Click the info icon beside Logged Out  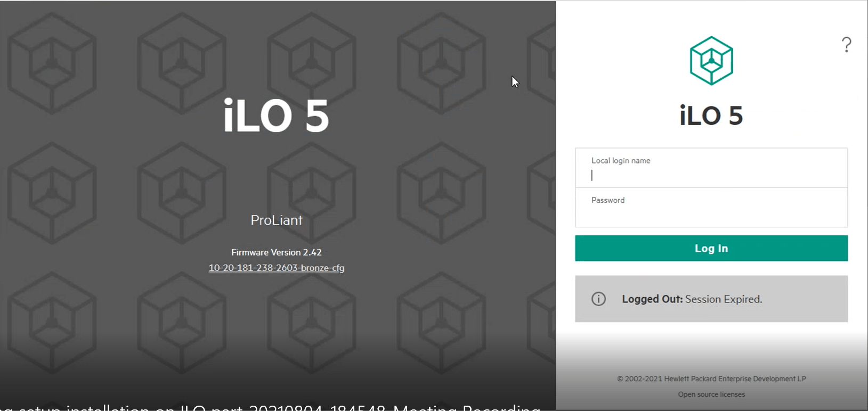point(598,299)
